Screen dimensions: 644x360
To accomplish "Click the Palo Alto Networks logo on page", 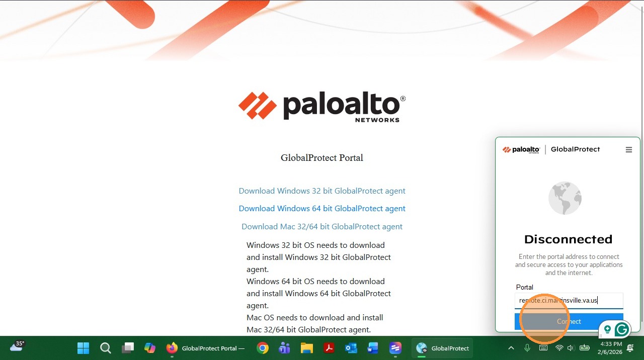I will click(x=322, y=107).
